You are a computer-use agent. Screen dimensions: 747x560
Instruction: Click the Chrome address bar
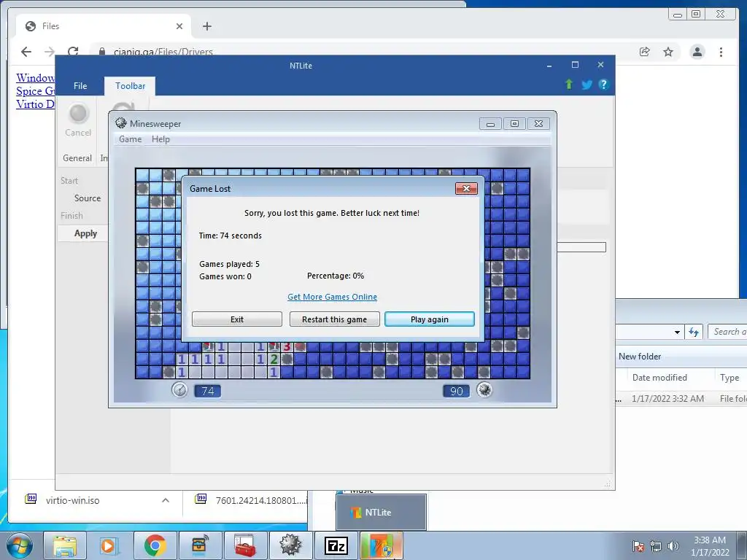point(362,52)
